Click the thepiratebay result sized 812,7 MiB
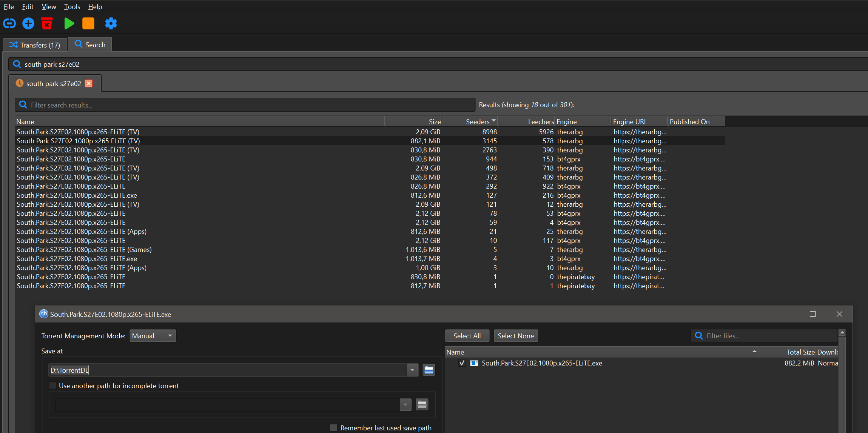Image resolution: width=868 pixels, height=433 pixels. pyautogui.click(x=370, y=286)
